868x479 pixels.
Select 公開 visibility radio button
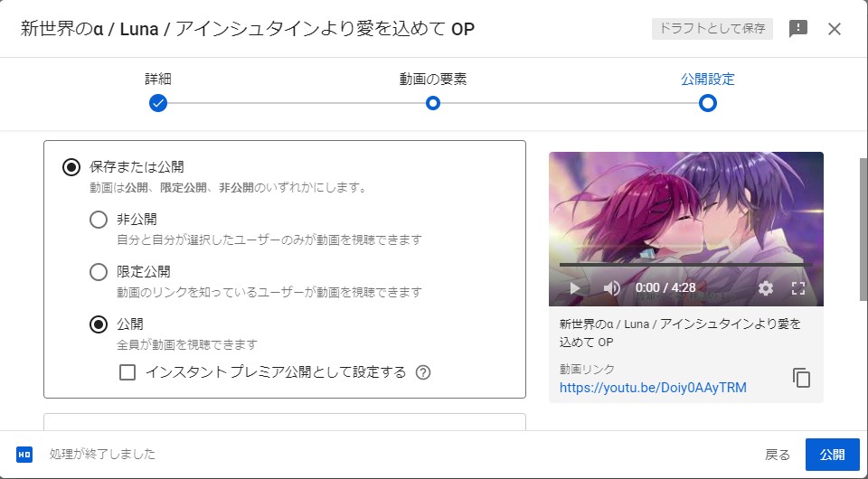tap(99, 324)
